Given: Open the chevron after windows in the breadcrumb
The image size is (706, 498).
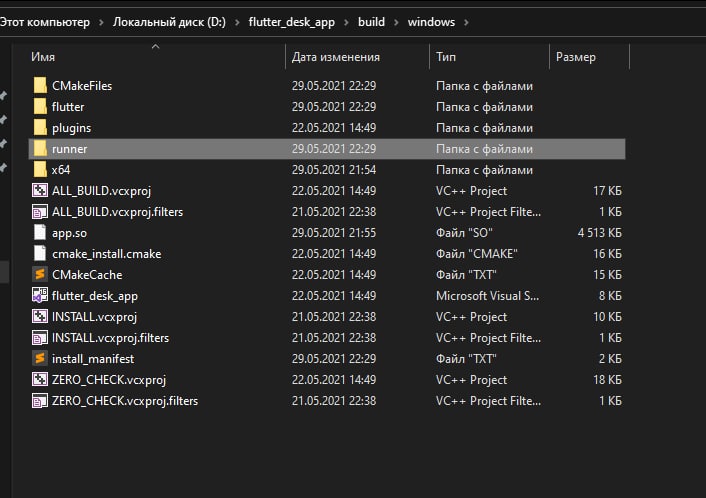Looking at the screenshot, I should (x=466, y=22).
